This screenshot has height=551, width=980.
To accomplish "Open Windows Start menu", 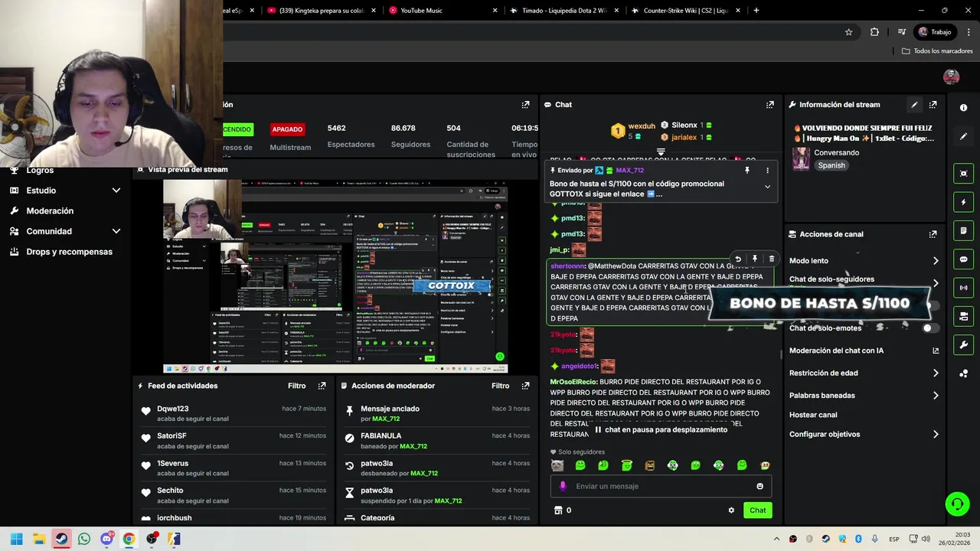I will (16, 539).
